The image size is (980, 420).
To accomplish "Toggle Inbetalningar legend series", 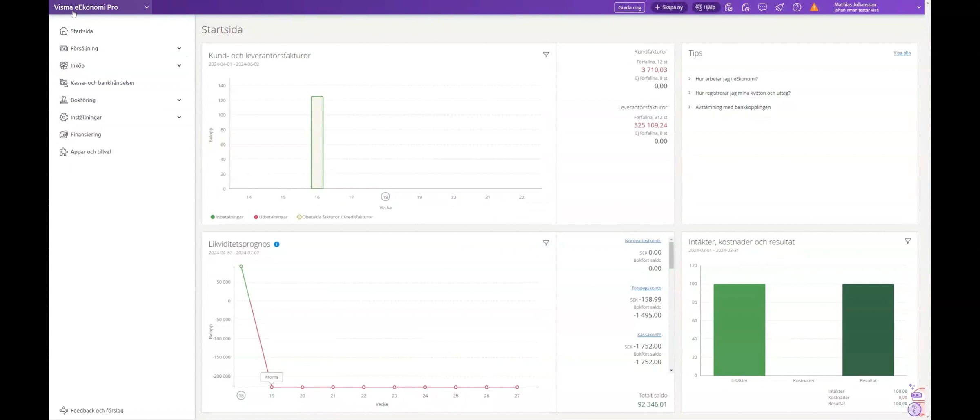I will 227,217.
